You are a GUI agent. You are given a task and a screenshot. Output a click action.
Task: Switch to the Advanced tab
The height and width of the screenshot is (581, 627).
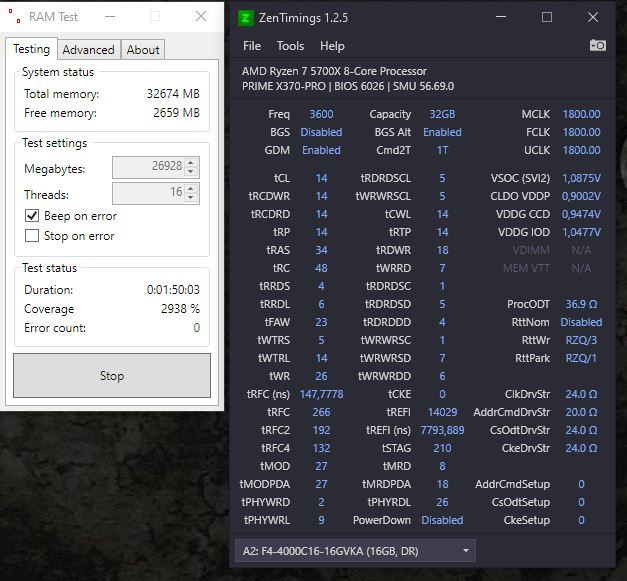pyautogui.click(x=88, y=50)
